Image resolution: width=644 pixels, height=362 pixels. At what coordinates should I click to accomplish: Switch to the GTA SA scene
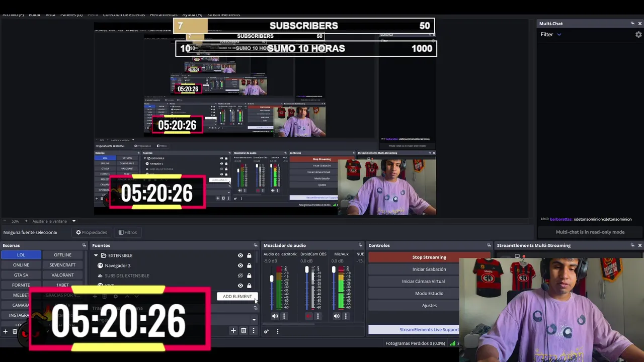coord(21,275)
